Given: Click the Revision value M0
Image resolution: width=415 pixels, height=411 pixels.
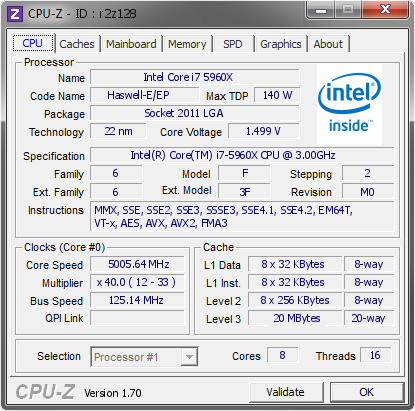Looking at the screenshot, I should coord(368,192).
